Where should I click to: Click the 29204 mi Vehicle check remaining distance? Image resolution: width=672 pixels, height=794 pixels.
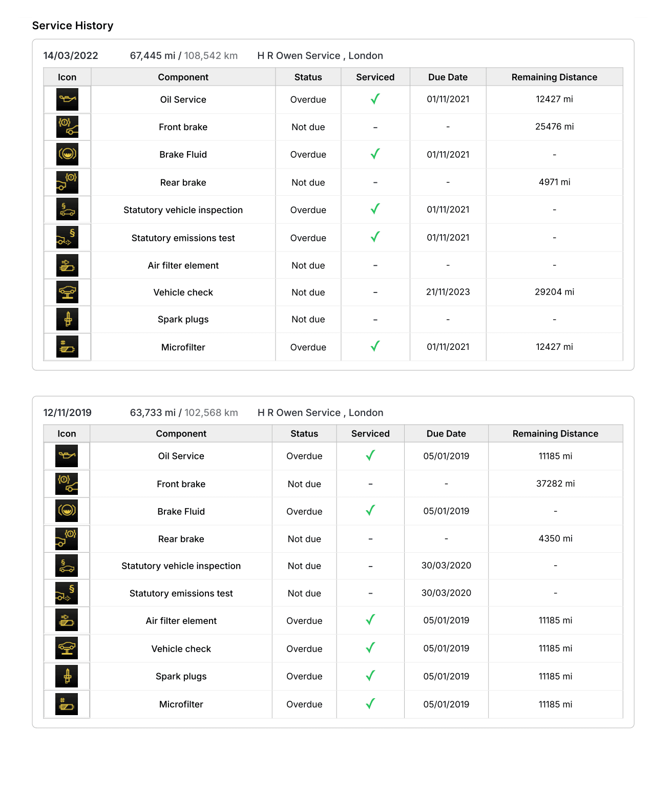tap(554, 292)
